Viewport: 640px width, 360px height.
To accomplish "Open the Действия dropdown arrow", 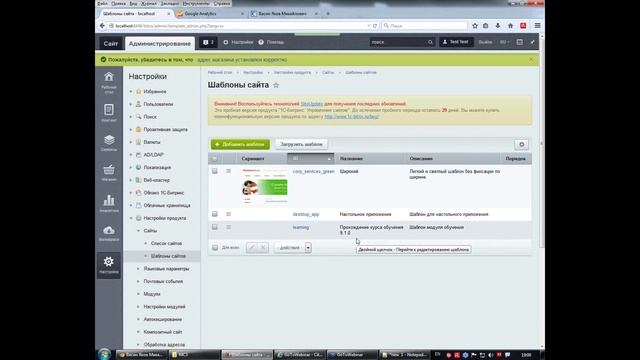I will click(x=308, y=247).
